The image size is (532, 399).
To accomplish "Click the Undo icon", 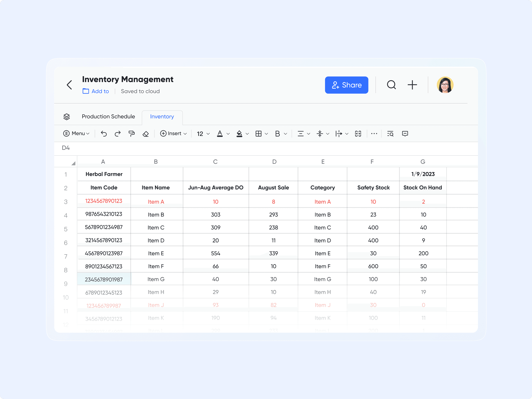I will coord(103,134).
